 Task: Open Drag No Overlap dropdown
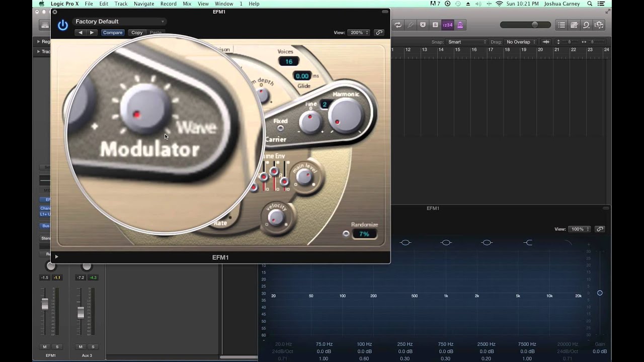coord(521,42)
